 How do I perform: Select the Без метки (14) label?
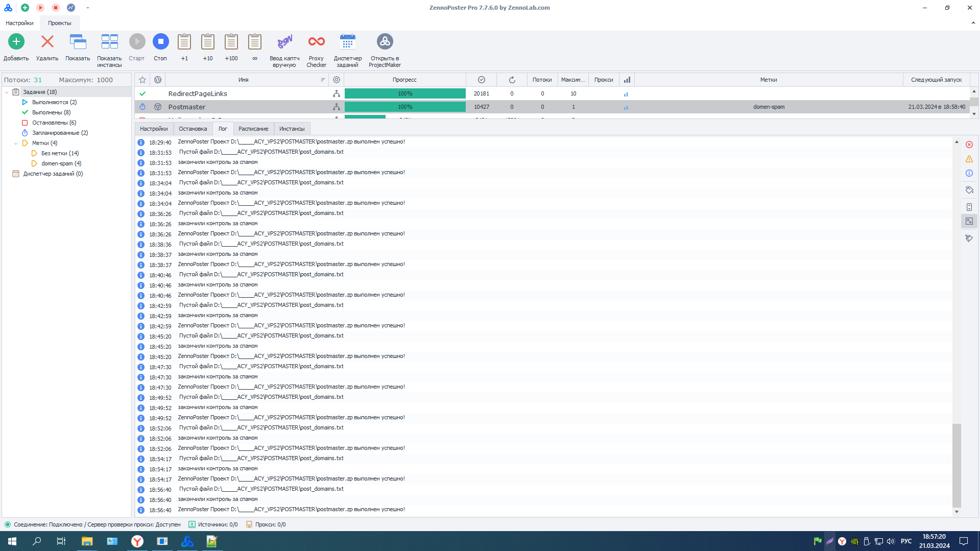60,153
